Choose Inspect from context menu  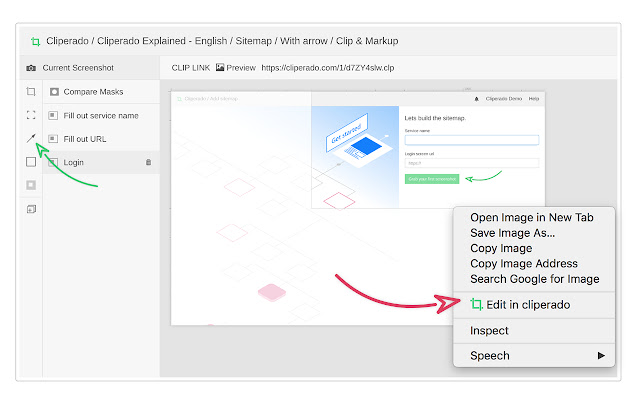point(489,331)
